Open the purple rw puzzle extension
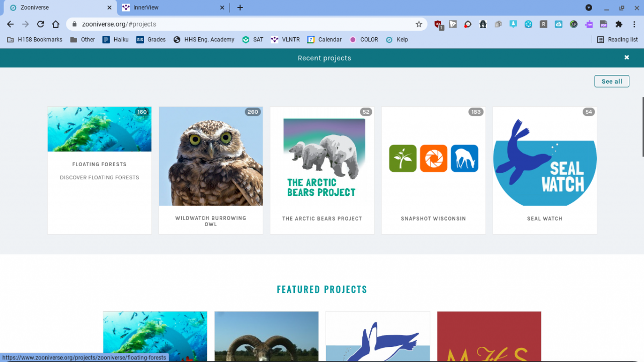The width and height of the screenshot is (644, 362). (589, 24)
